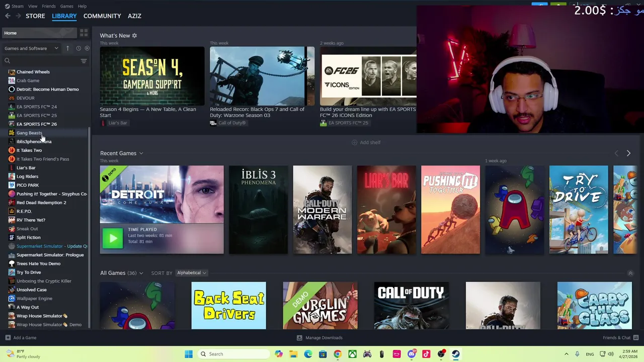Select Wallpaper Engine in game list
The width and height of the screenshot is (644, 362).
pos(34,299)
